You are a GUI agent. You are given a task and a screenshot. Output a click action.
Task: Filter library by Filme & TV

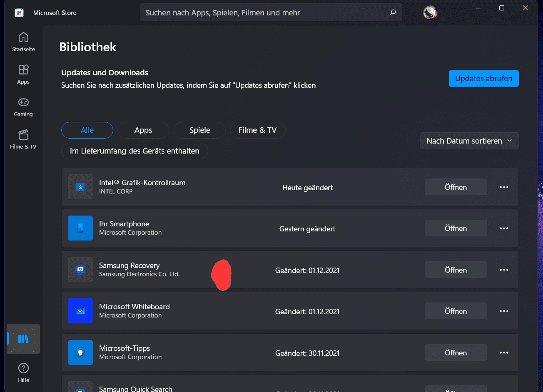(257, 130)
